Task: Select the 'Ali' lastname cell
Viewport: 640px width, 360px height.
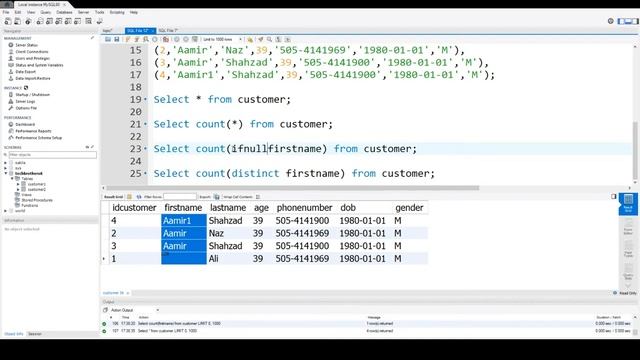Action: 229,259
